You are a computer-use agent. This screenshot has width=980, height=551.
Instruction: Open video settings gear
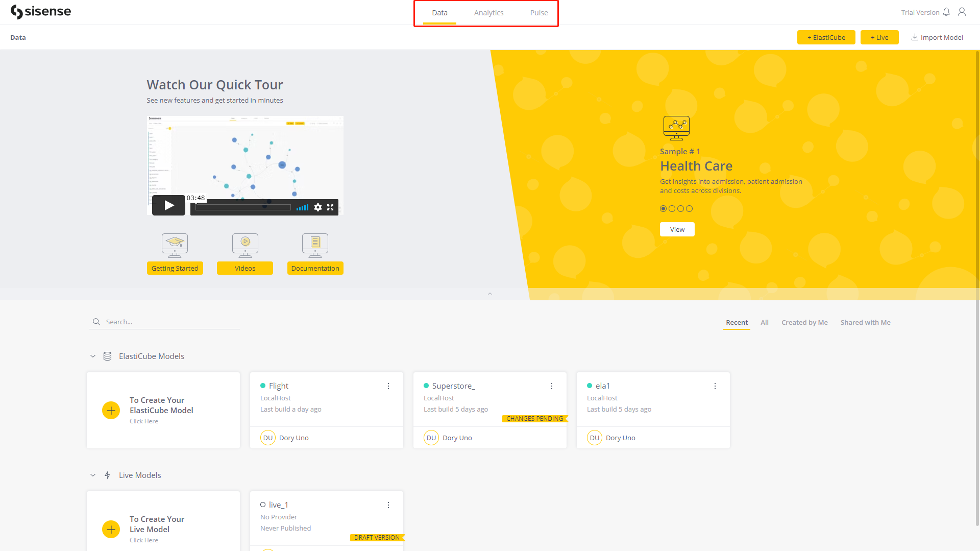(x=318, y=207)
